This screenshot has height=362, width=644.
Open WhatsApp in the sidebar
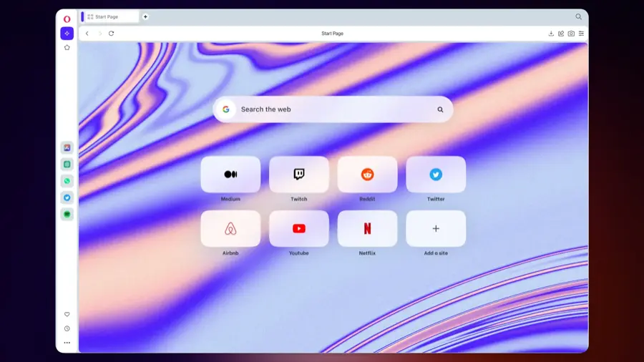click(67, 181)
